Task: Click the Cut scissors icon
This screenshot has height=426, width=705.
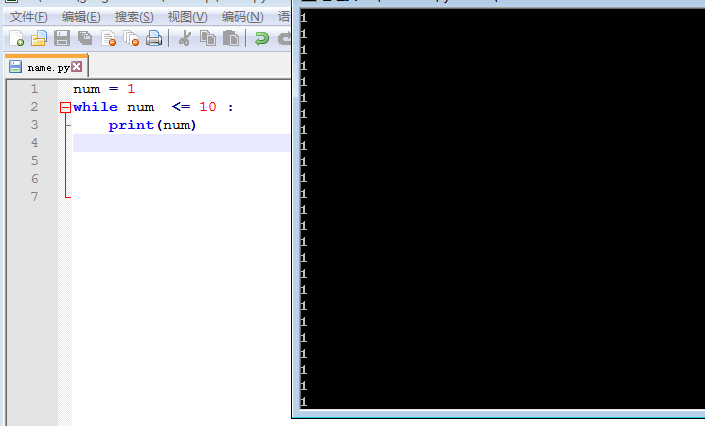Action: click(185, 39)
